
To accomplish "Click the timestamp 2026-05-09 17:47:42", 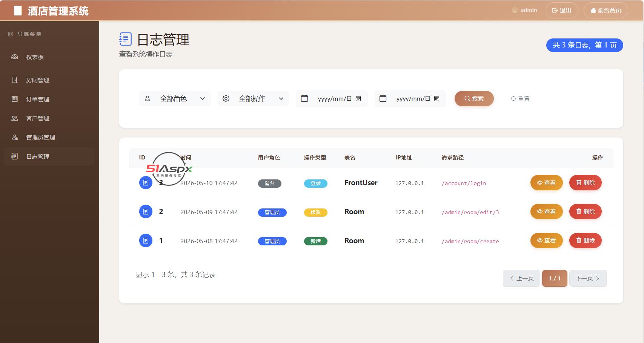I will click(x=209, y=212).
